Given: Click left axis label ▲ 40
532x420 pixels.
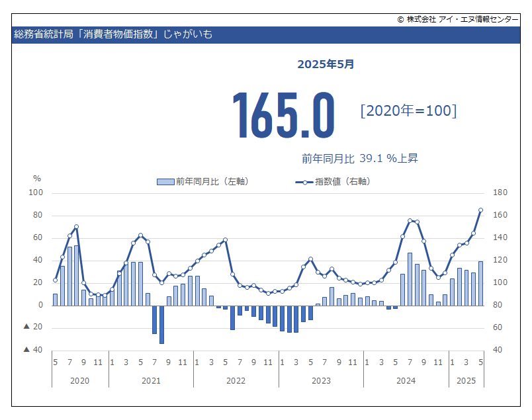Looking at the screenshot, I should pyautogui.click(x=33, y=349).
